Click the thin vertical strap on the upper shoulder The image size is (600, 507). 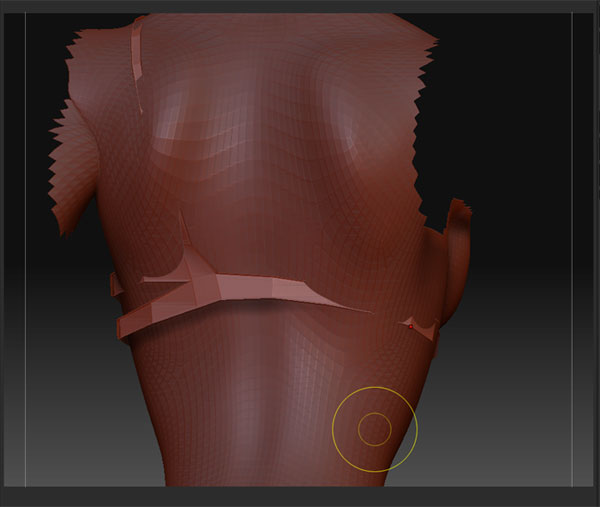point(137,65)
